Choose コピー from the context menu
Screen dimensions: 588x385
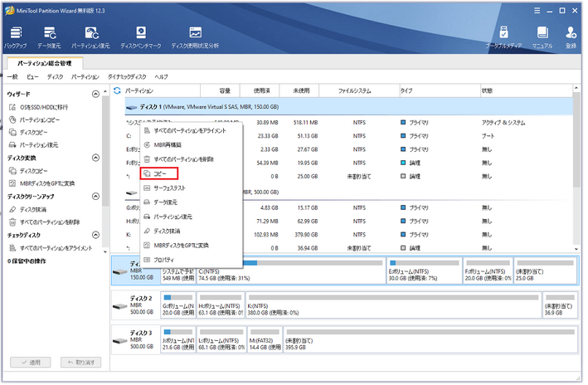pyautogui.click(x=159, y=174)
